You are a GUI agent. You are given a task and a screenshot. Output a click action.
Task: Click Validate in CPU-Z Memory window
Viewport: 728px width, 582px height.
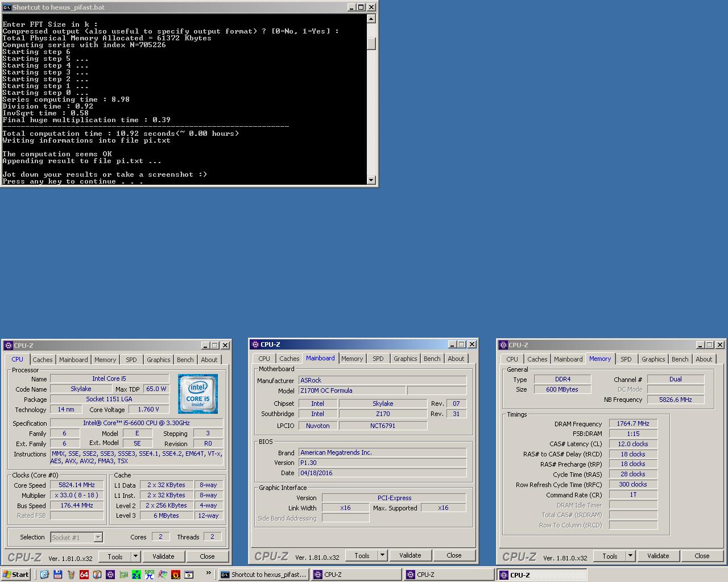(658, 556)
